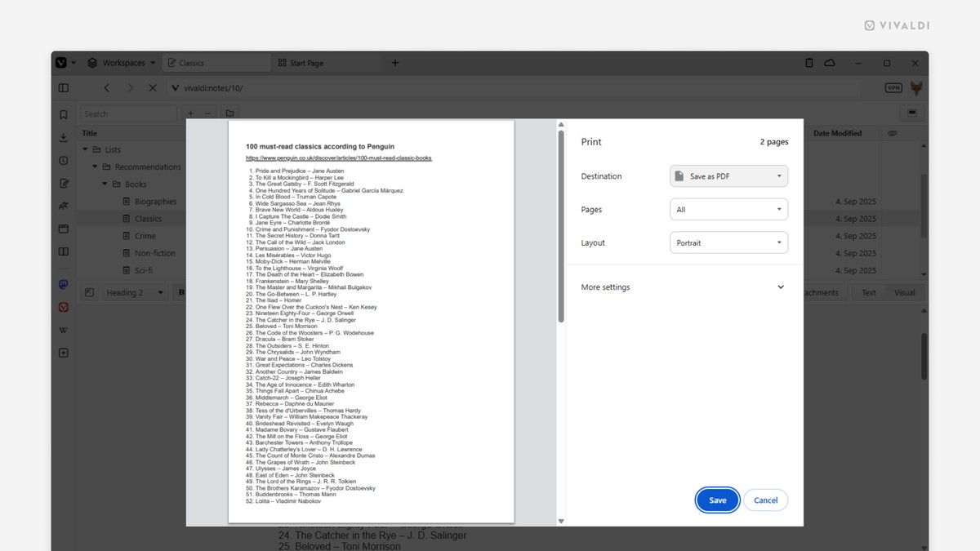Open the History panel
This screenshot has height=551, width=980.
click(63, 160)
